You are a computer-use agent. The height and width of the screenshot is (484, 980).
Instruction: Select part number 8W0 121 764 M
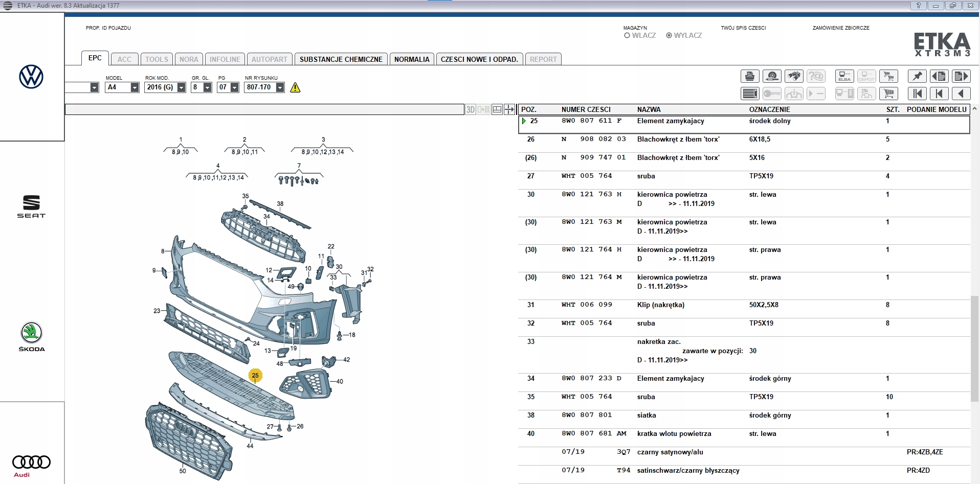click(591, 278)
